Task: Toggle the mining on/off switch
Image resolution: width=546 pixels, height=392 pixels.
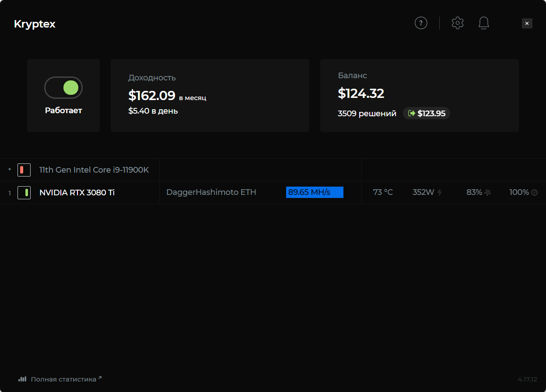Action: pyautogui.click(x=63, y=88)
